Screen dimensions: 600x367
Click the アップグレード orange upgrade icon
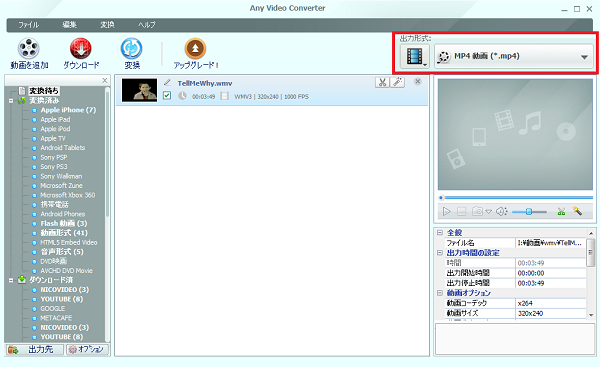pyautogui.click(x=195, y=49)
